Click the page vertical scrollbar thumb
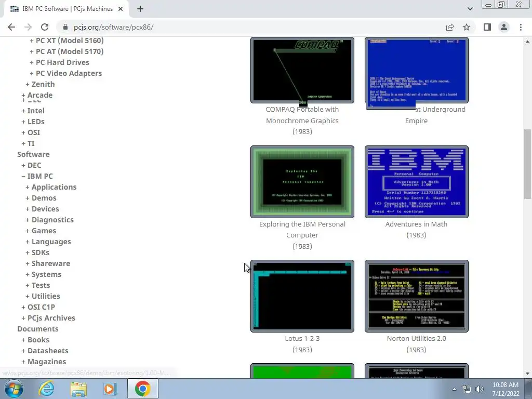 coord(527,164)
